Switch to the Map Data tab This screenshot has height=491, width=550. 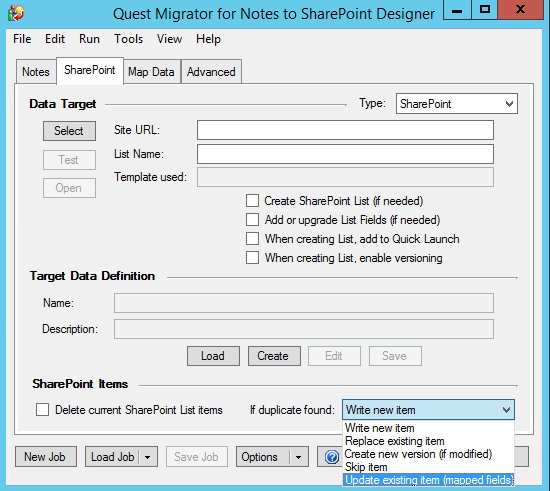coord(152,72)
